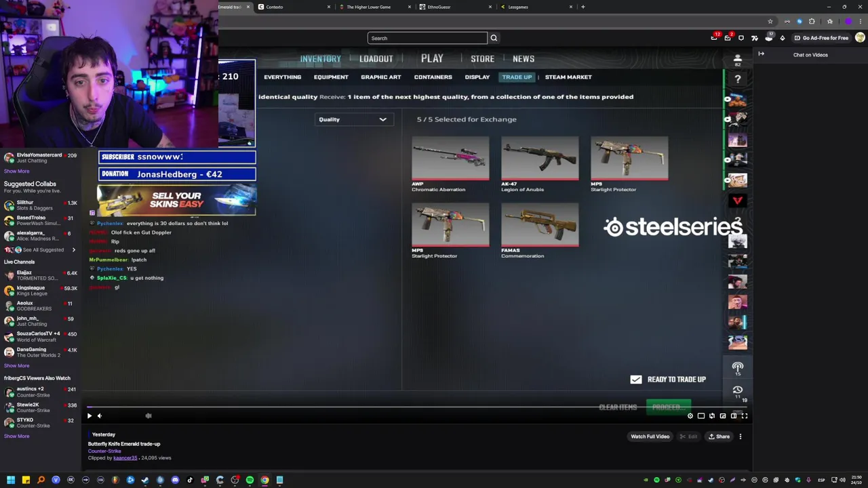Open browser extensions puzzle icon

(812, 22)
